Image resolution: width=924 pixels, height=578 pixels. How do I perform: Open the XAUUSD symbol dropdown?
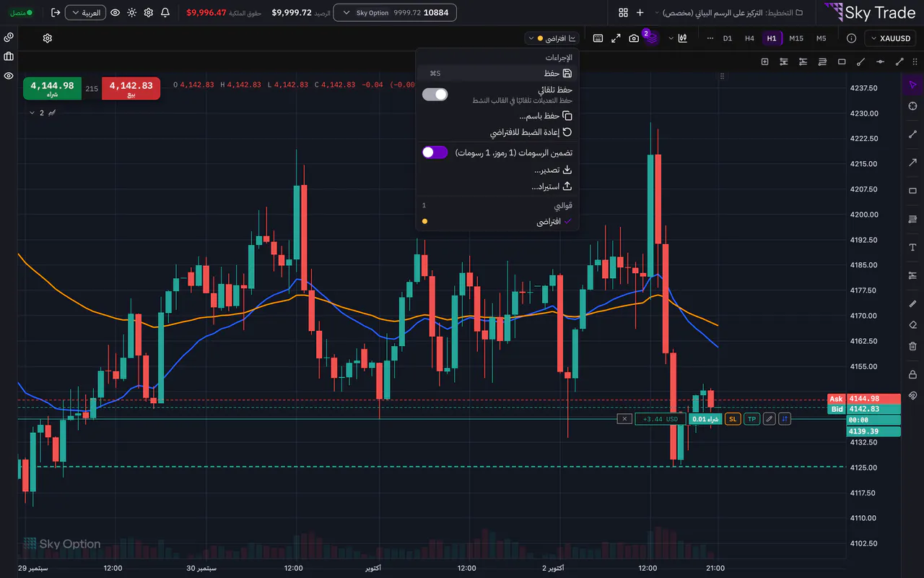tap(890, 38)
